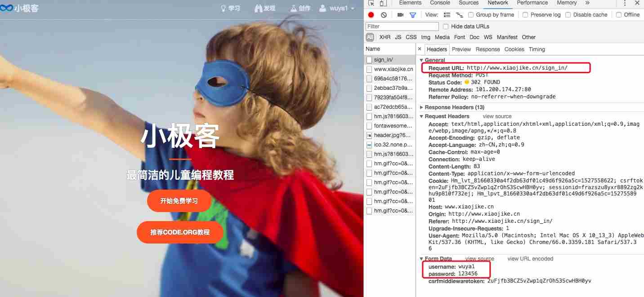Click the 开始免费学习 button

click(x=179, y=201)
